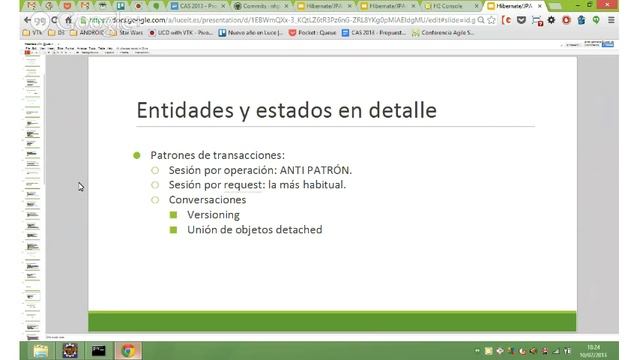The width and height of the screenshot is (640, 360).
Task: Go back with the browser back arrow
Action: (x=27, y=20)
